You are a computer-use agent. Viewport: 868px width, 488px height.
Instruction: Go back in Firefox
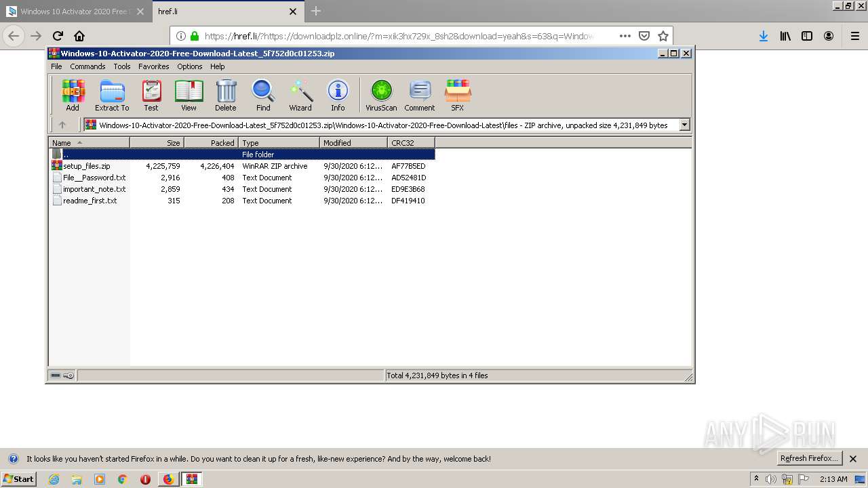tap(14, 36)
